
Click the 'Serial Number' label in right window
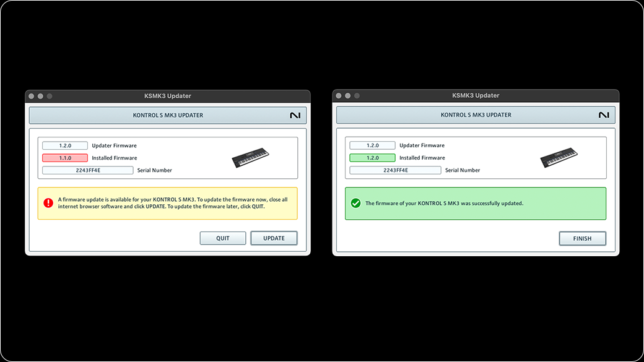(463, 170)
